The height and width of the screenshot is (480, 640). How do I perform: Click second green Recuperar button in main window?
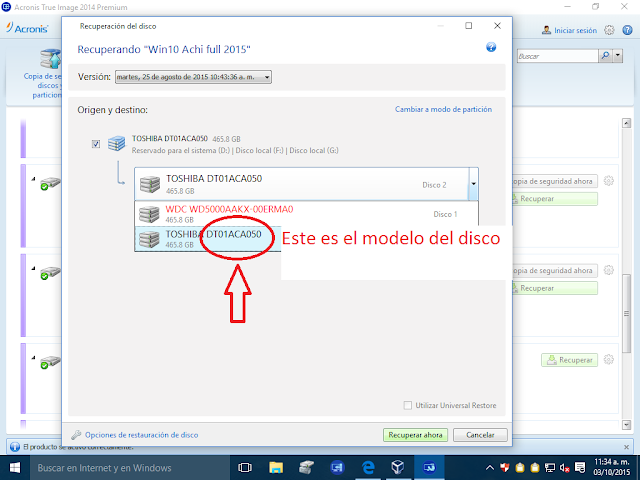pyautogui.click(x=554, y=288)
